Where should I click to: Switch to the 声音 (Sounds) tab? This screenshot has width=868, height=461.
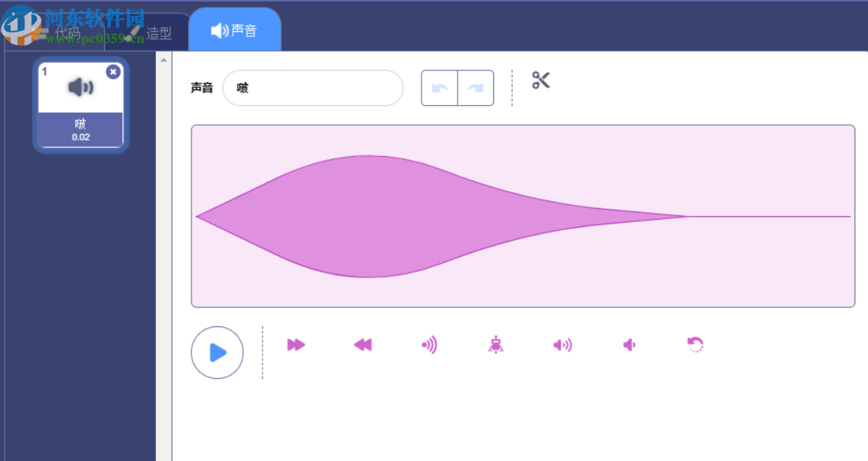coord(234,30)
